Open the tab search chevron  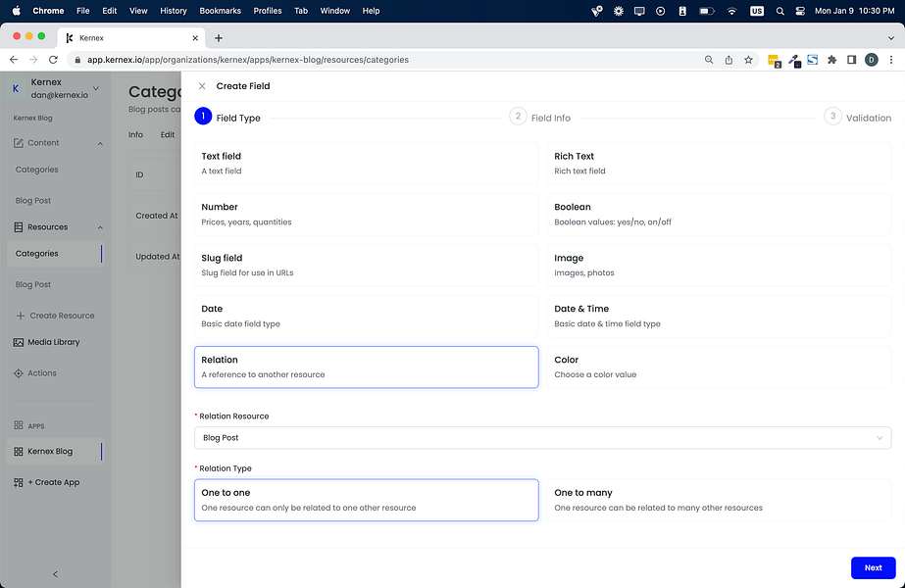coord(891,38)
